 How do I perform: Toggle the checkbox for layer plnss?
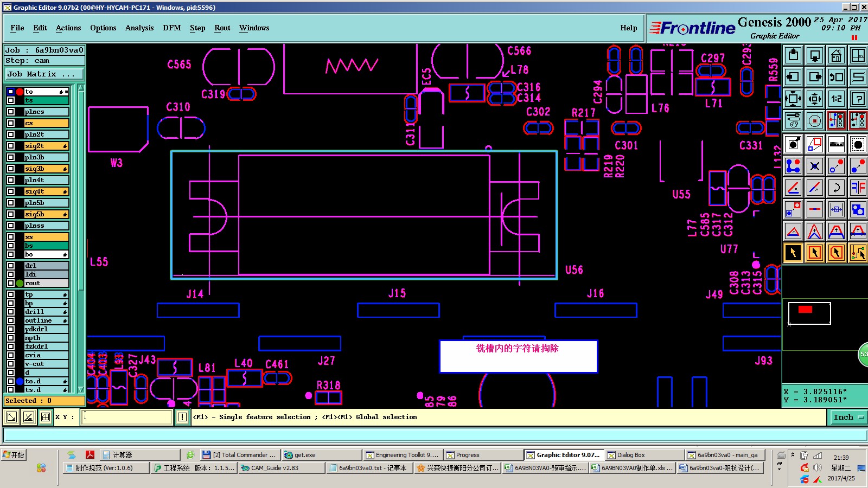(x=11, y=226)
